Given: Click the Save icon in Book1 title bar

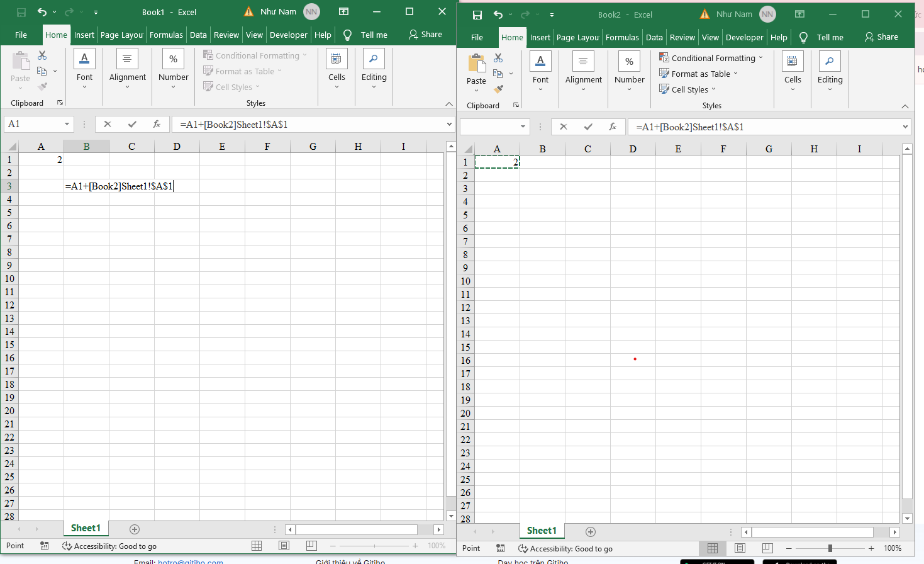Looking at the screenshot, I should click(x=21, y=12).
